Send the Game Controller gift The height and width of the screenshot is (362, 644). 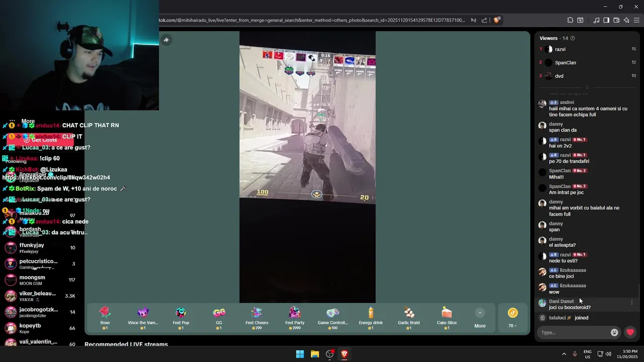tap(333, 318)
